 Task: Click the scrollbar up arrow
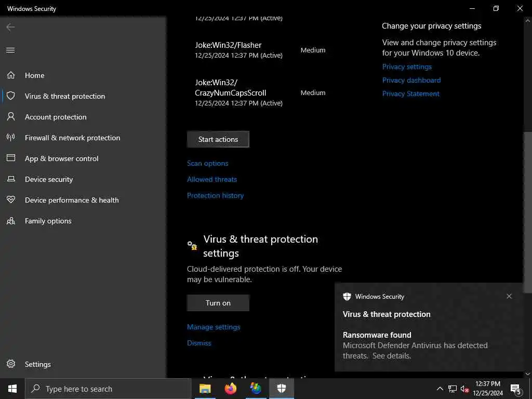528,21
